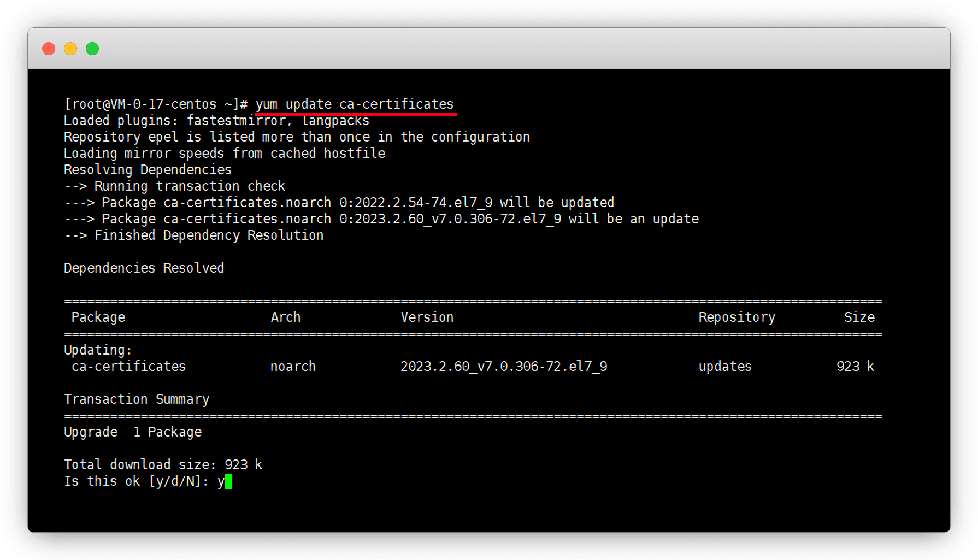978x560 pixels.
Task: Click the Dependencies Resolved text
Action: [144, 268]
